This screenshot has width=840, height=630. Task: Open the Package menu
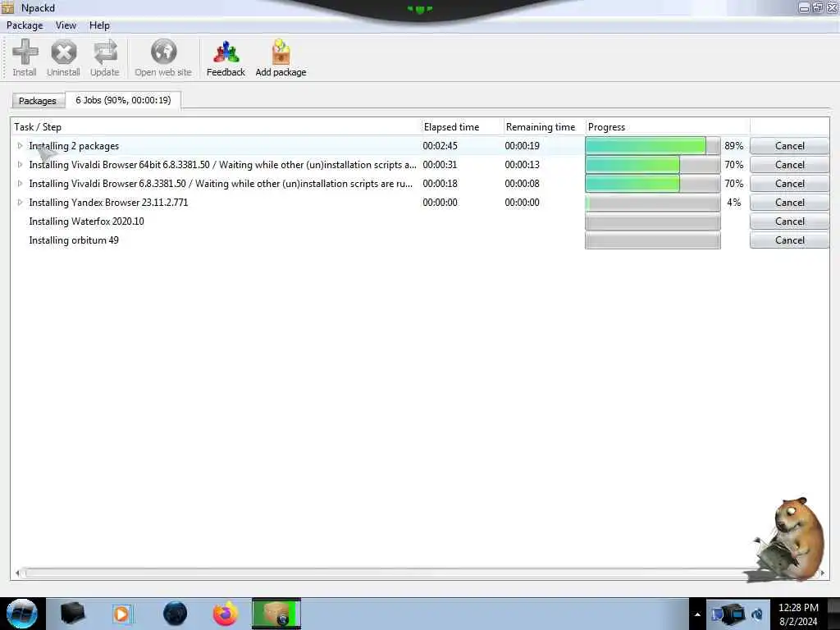click(x=25, y=25)
